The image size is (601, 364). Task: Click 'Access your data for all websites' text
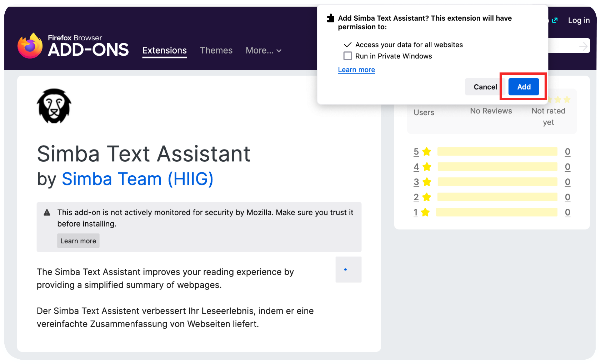point(409,45)
